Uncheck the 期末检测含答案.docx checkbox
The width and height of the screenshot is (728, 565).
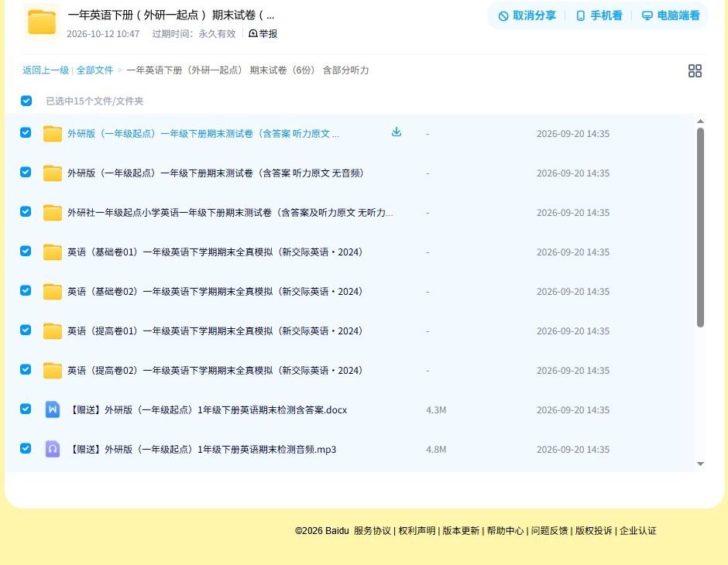pyautogui.click(x=26, y=409)
